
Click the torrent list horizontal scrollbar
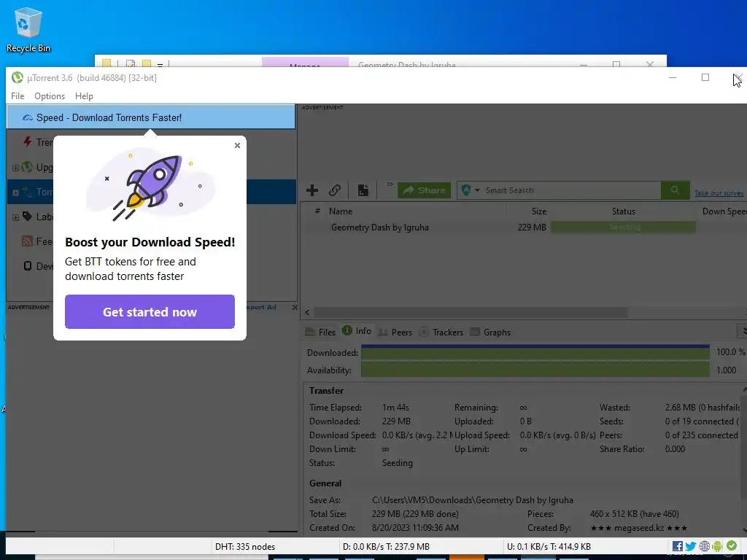(x=471, y=312)
